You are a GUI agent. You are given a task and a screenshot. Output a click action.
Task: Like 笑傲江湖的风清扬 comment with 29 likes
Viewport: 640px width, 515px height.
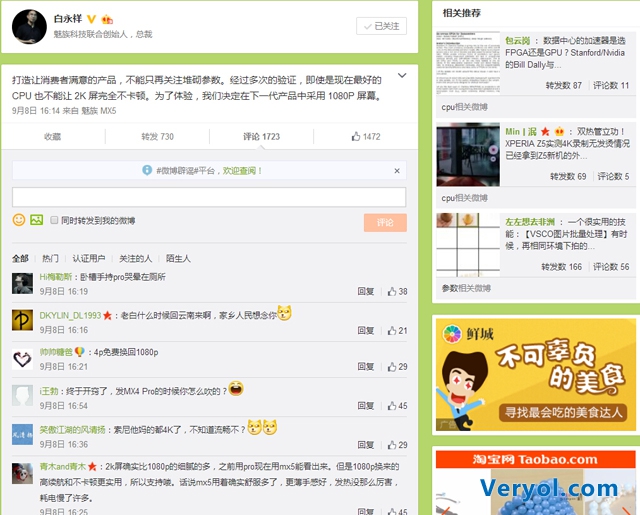pyautogui.click(x=398, y=445)
